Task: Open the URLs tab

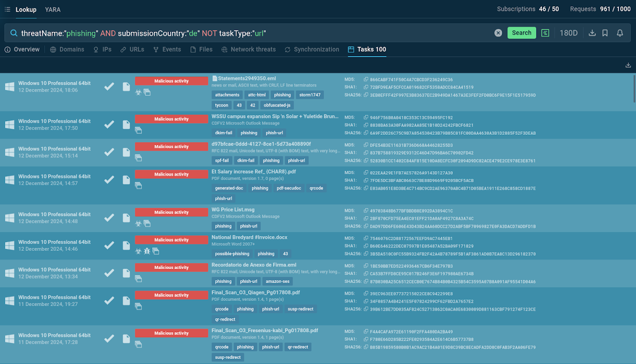Action: 132,50
